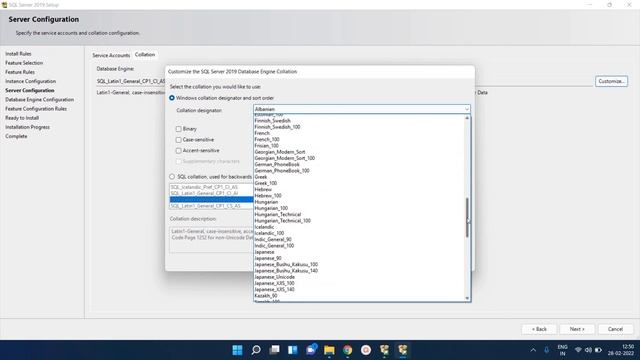Open taskbar Search magnifier
640x360 pixels.
[x=256, y=350]
